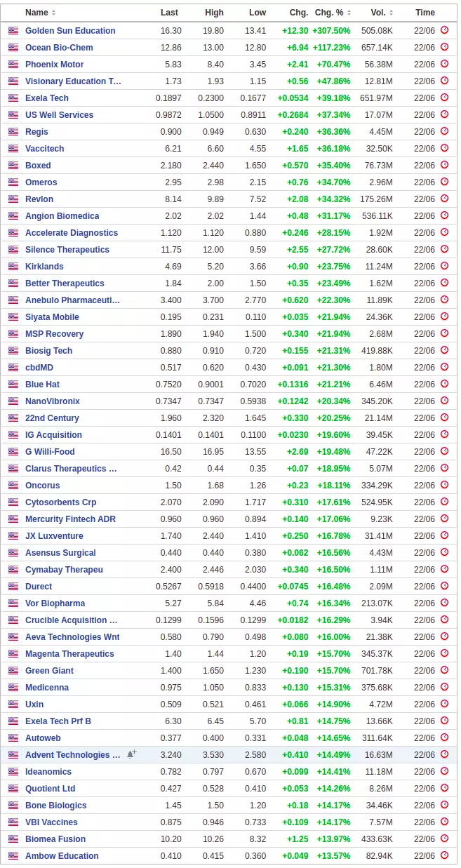This screenshot has width=461, height=868.
Task: Open the Visionary Education T… stock link
Action: [x=73, y=81]
